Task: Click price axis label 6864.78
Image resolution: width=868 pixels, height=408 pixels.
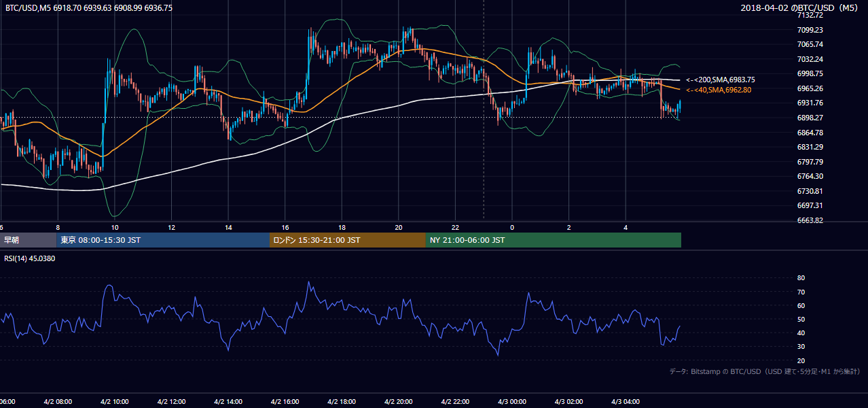Action: tap(810, 133)
